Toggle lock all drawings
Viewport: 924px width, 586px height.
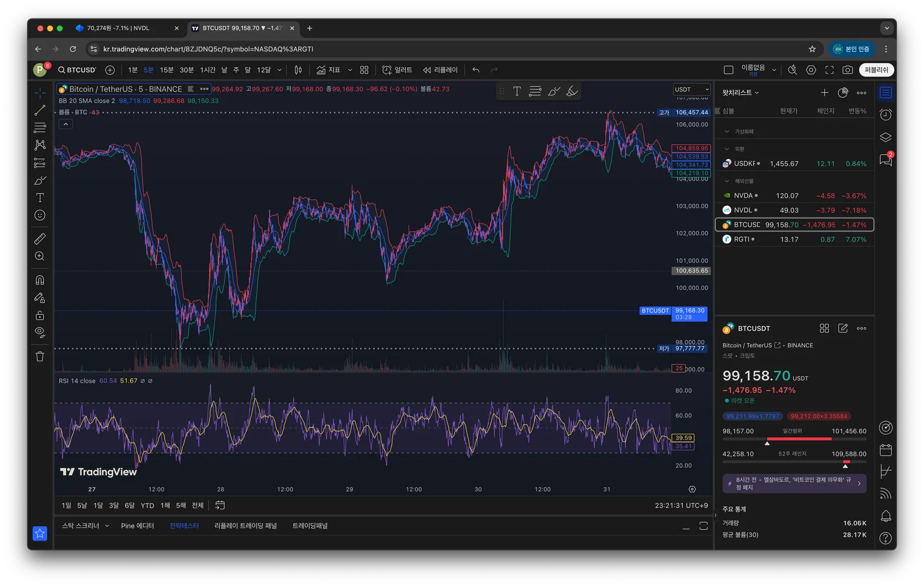click(x=40, y=315)
